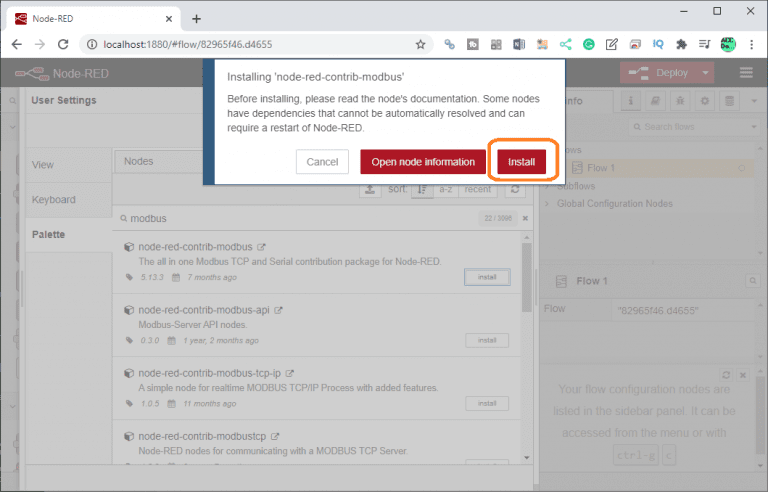
Task: Expand Global Configuration Nodes tree
Action: tap(547, 204)
